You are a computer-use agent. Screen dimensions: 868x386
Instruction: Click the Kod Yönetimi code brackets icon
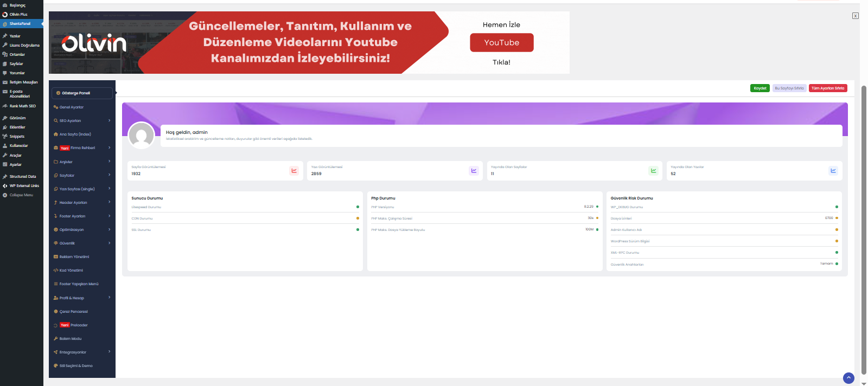tap(56, 271)
